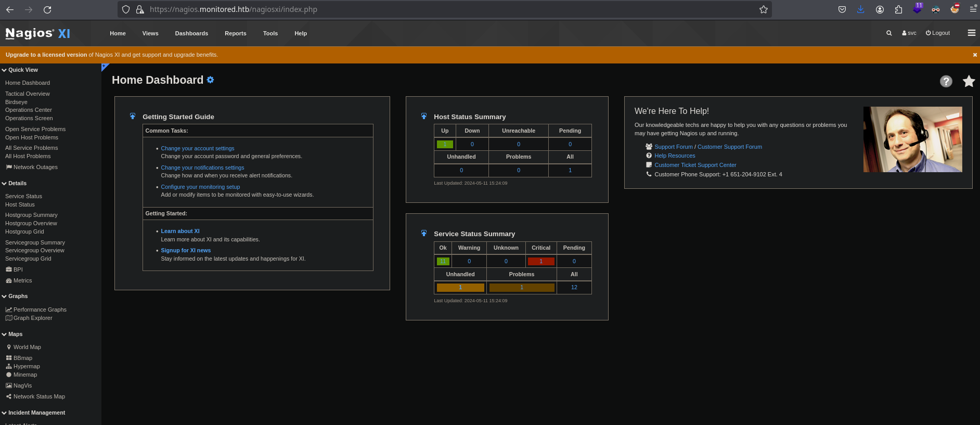Open the Home menu
The width and height of the screenshot is (980, 425).
click(118, 33)
